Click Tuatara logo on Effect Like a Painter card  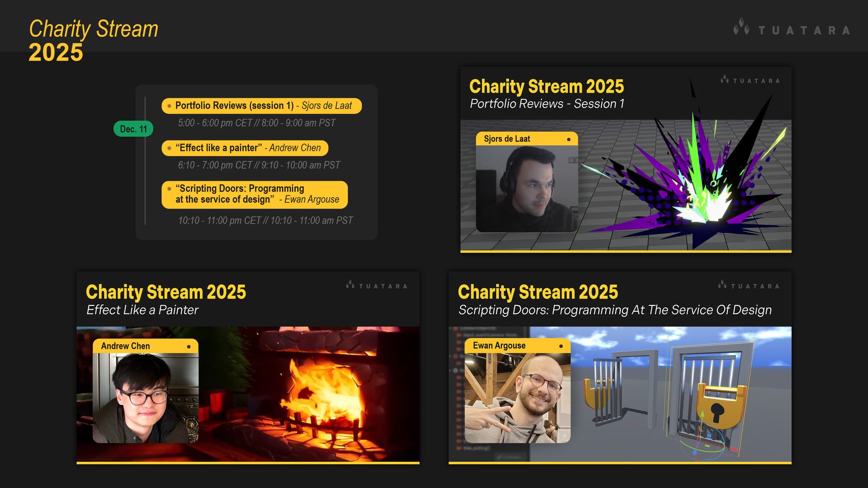(x=377, y=286)
